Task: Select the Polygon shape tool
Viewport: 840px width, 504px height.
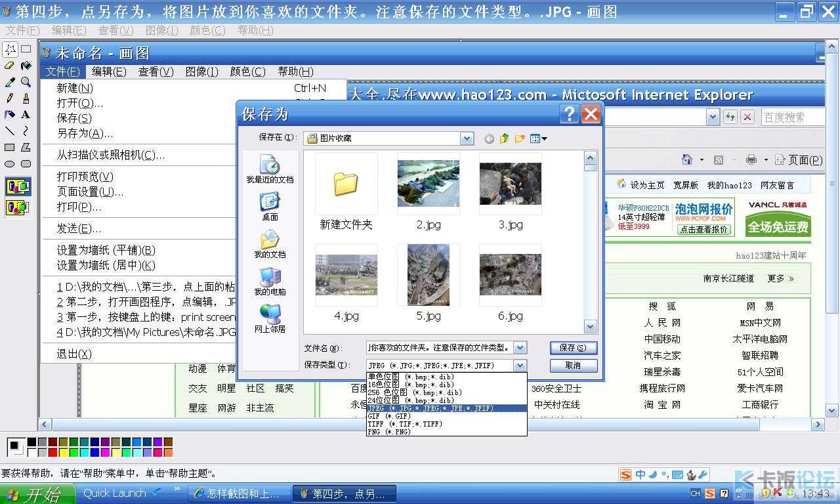Action: click(26, 148)
